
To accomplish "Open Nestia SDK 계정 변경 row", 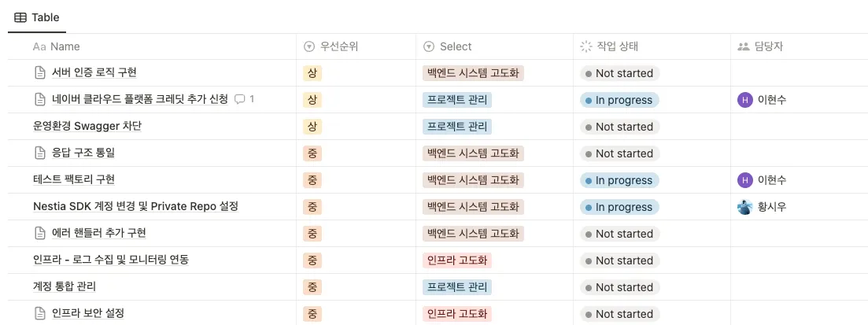I will (x=135, y=206).
